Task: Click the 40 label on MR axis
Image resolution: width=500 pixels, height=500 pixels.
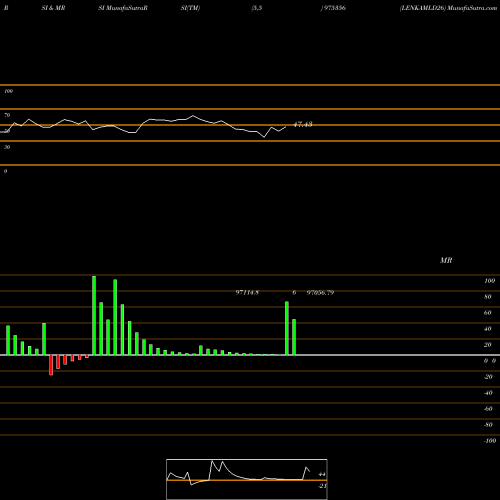Action: click(x=488, y=329)
